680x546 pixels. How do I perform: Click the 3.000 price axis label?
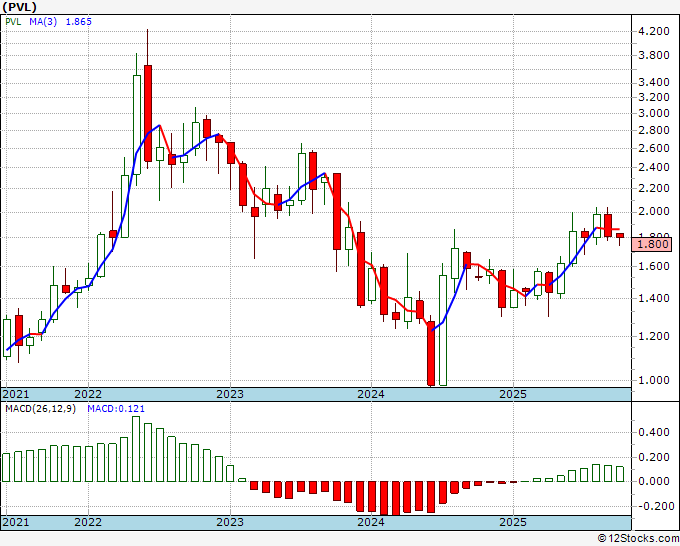(x=654, y=114)
